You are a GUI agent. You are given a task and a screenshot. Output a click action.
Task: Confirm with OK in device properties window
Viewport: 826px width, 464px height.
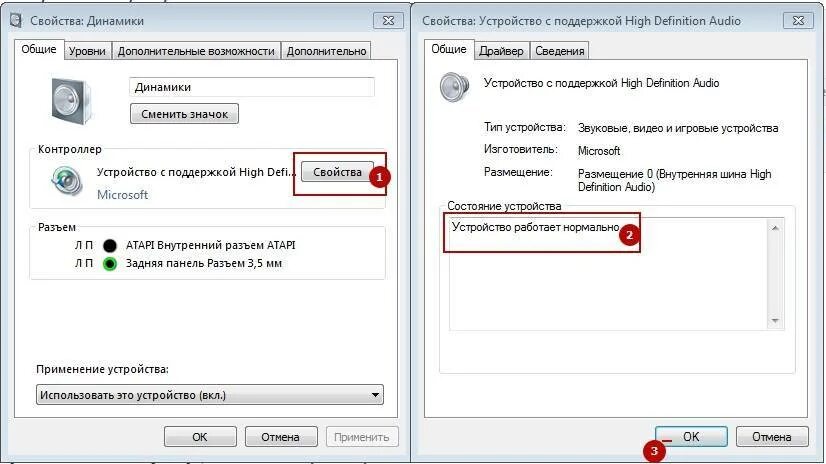(691, 437)
